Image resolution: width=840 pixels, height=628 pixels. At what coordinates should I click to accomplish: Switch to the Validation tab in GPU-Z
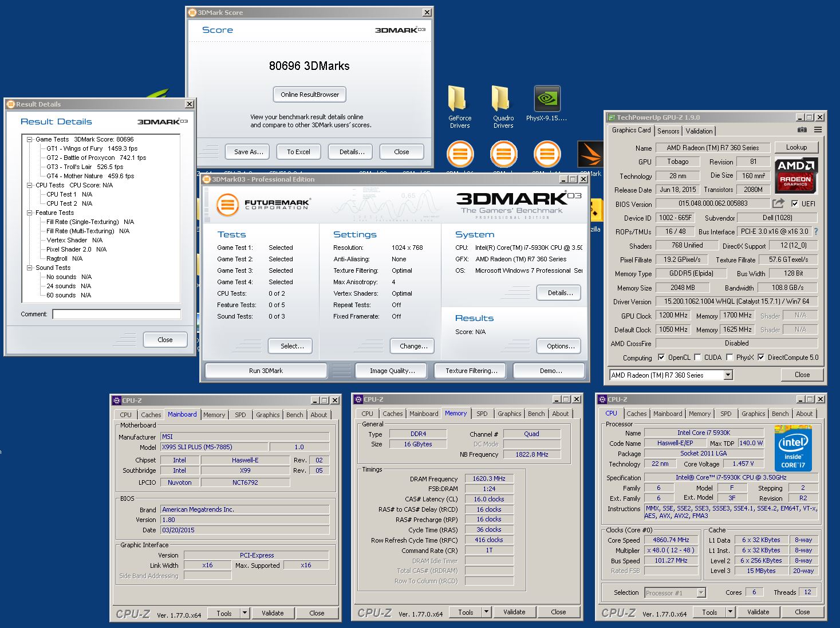tap(699, 131)
